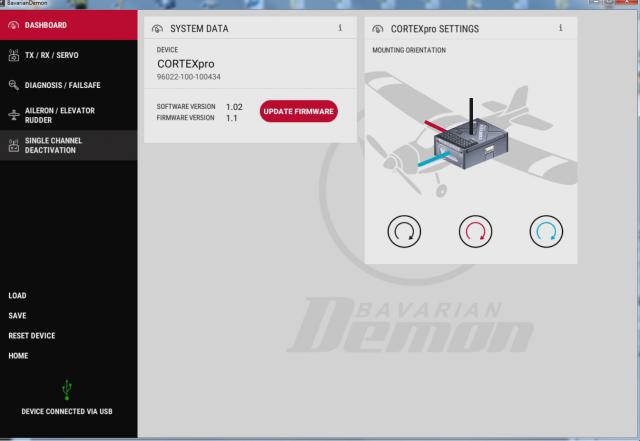Image resolution: width=640 pixels, height=441 pixels.
Task: Click 'Device connected via USB' status text
Action: (x=67, y=412)
